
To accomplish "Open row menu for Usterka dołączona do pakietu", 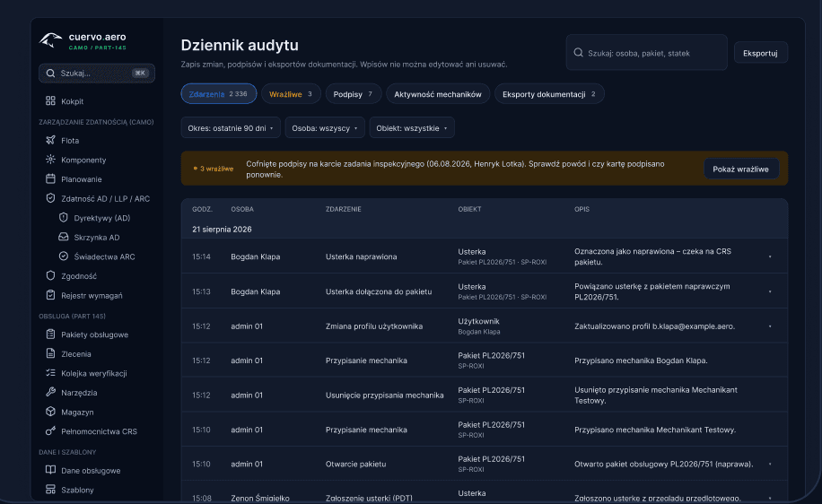I will [770, 291].
